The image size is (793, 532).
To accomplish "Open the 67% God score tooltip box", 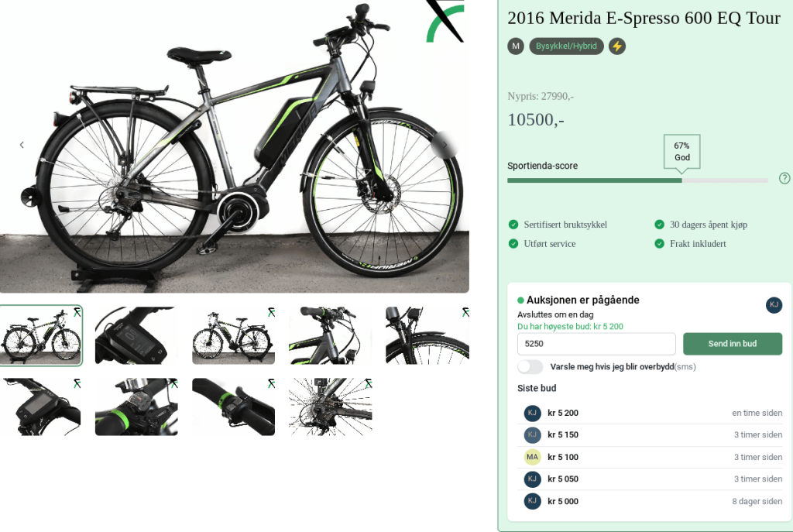I will pos(681,151).
